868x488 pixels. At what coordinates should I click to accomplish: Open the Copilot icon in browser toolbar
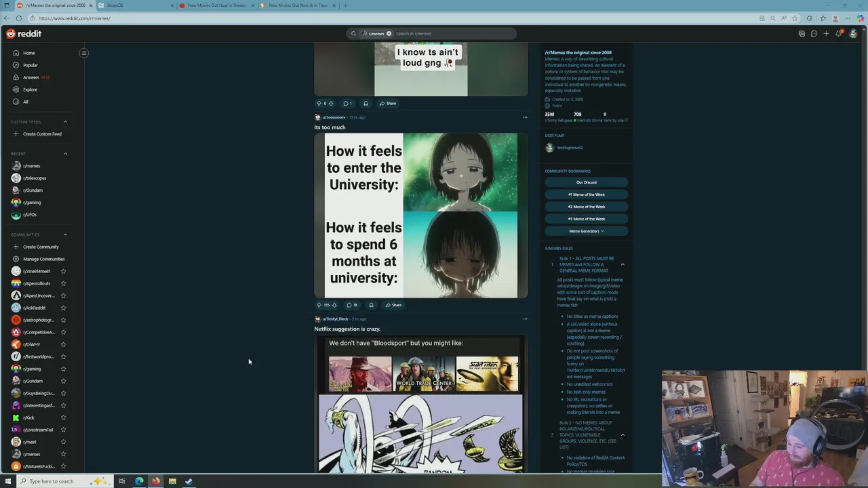point(861,18)
